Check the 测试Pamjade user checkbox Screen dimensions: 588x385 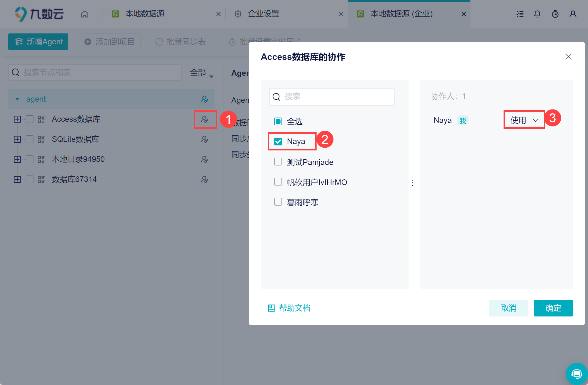click(278, 162)
